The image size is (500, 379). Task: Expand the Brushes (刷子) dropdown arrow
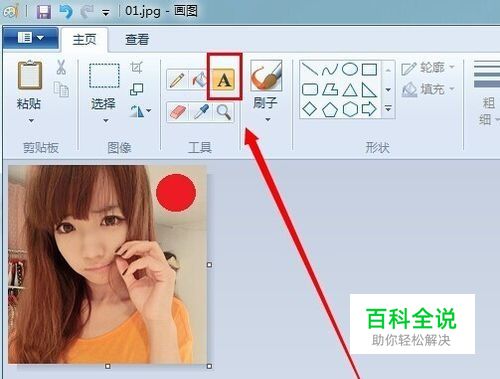pos(268,119)
